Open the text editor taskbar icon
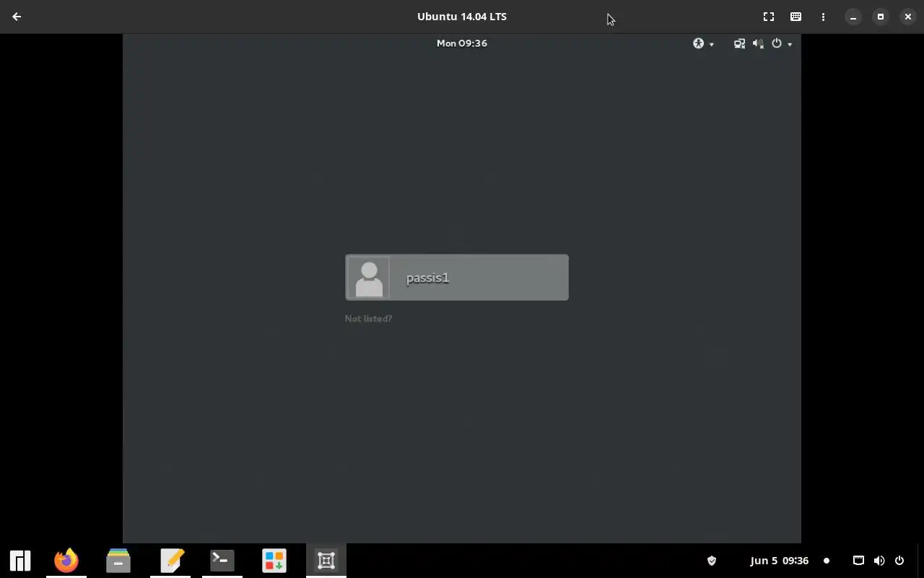The height and width of the screenshot is (578, 924). click(172, 561)
